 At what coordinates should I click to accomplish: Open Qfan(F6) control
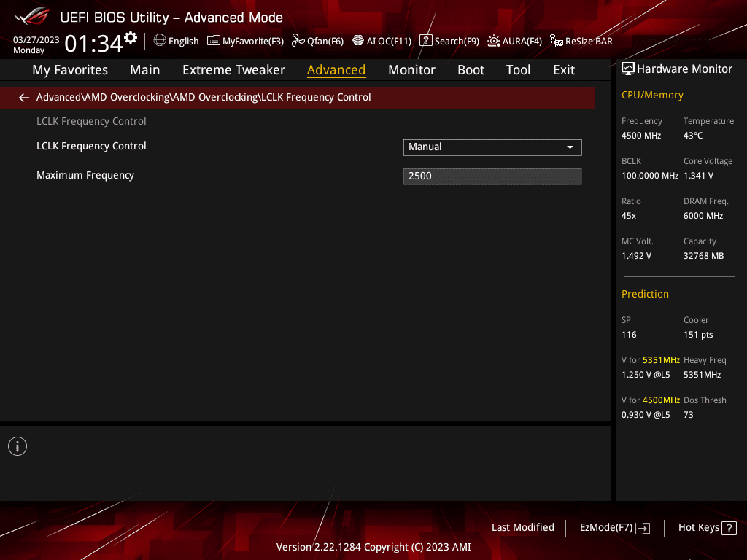pyautogui.click(x=317, y=41)
